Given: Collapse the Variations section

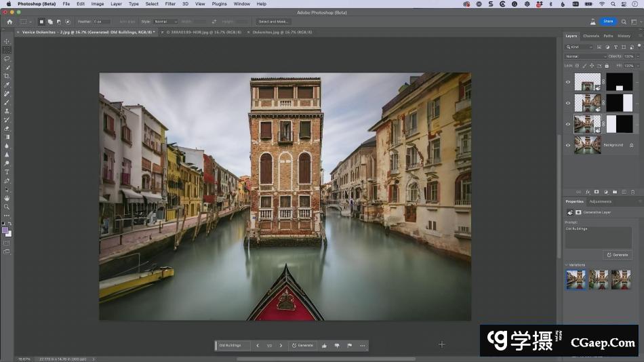Looking at the screenshot, I should (566, 265).
